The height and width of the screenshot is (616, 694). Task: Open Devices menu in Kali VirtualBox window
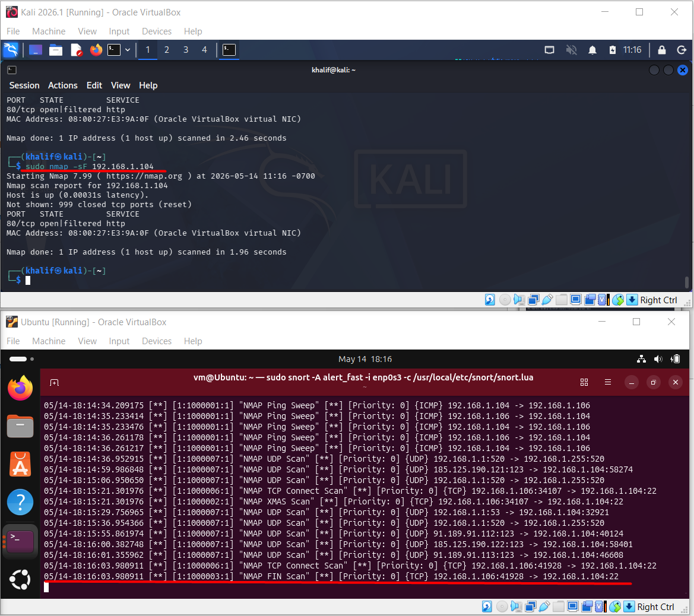[x=157, y=31]
